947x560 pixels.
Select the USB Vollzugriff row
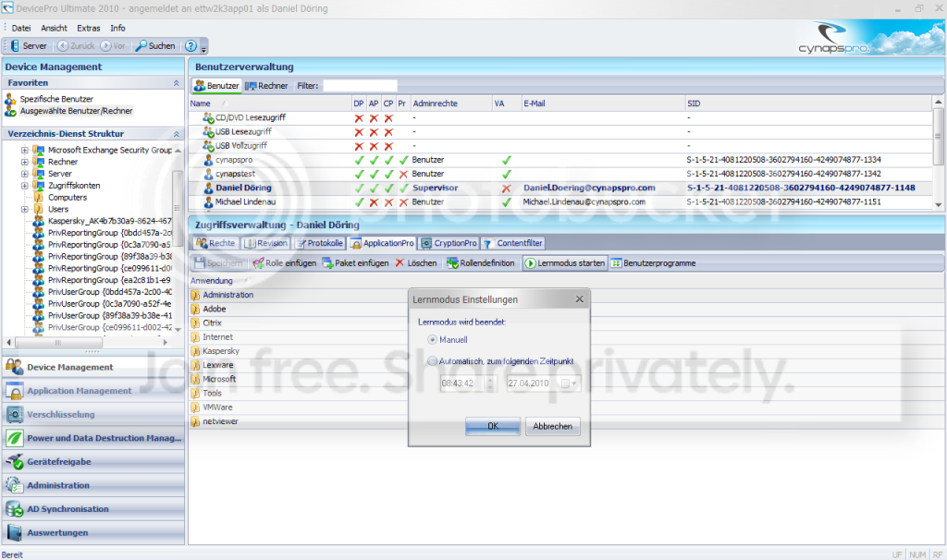(x=561, y=146)
